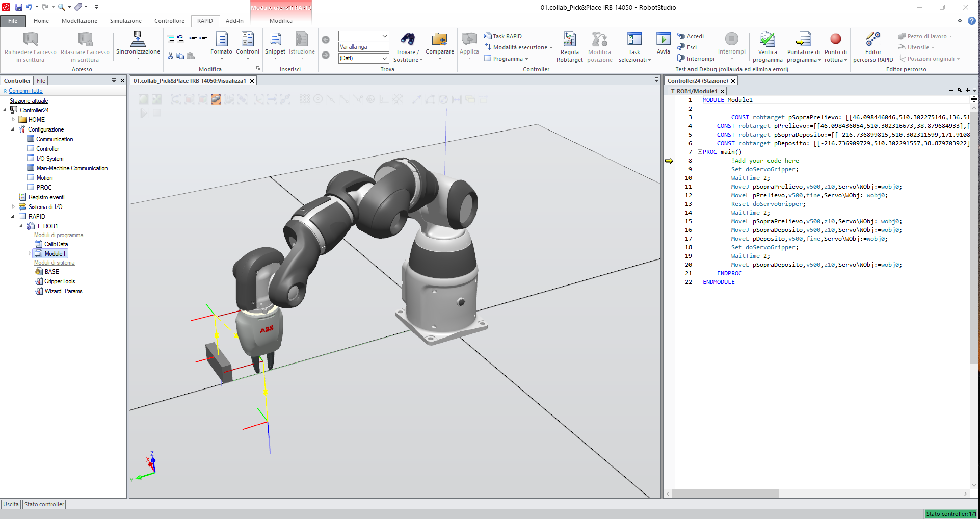Click the Comprimi tutto link

[25, 91]
